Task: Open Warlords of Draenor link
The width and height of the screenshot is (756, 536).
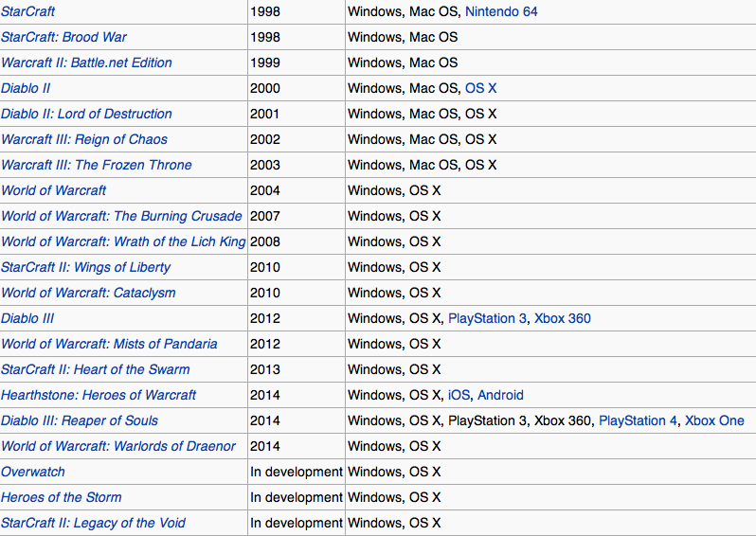Action: (118, 446)
